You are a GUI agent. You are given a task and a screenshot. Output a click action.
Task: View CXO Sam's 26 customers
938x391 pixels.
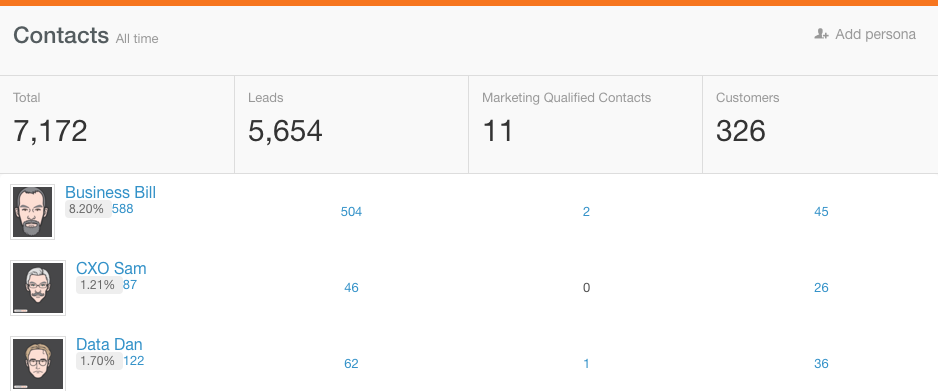click(821, 288)
